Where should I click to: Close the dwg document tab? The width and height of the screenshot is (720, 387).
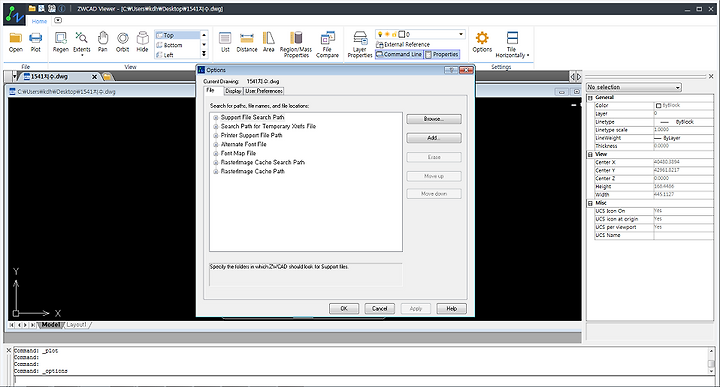(94, 77)
